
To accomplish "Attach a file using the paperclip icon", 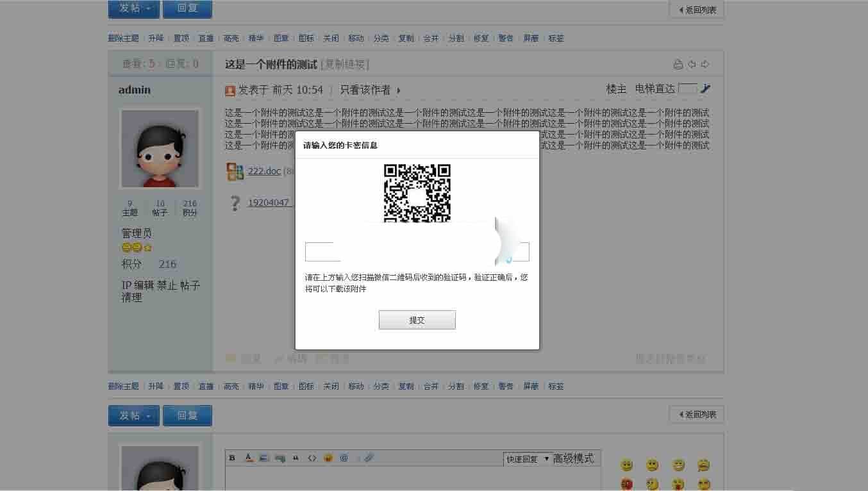I will pos(369,458).
